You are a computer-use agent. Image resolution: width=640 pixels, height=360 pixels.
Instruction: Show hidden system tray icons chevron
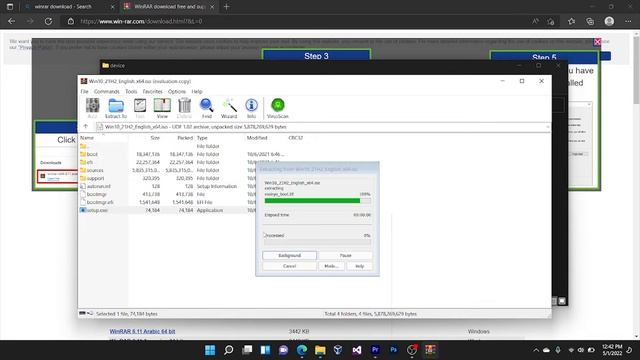coord(536,350)
